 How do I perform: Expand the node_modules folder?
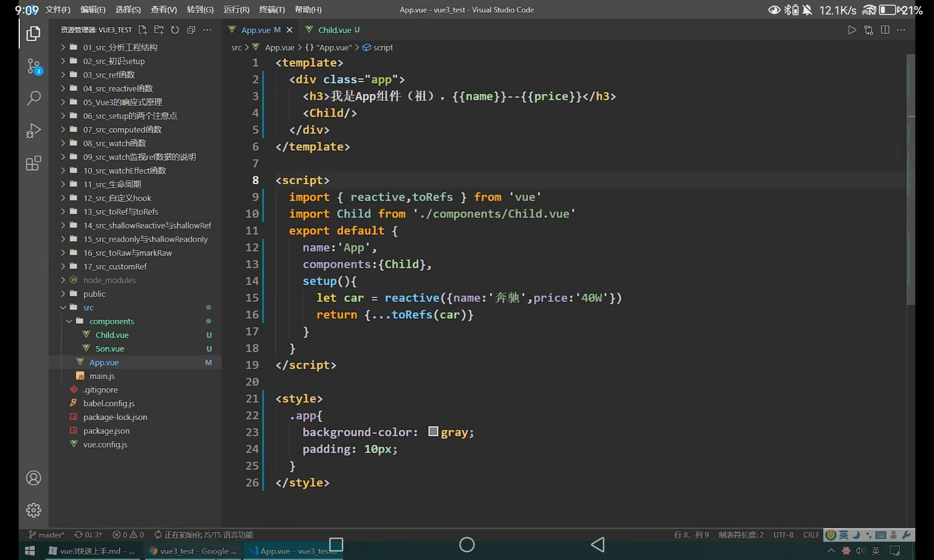point(109,280)
